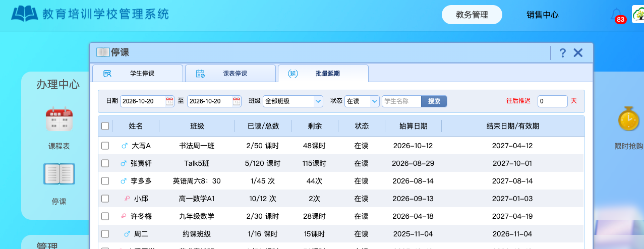Screen dimensions: 644x249
Task: Click the male icon beside 张寅轩
Action: (x=124, y=163)
